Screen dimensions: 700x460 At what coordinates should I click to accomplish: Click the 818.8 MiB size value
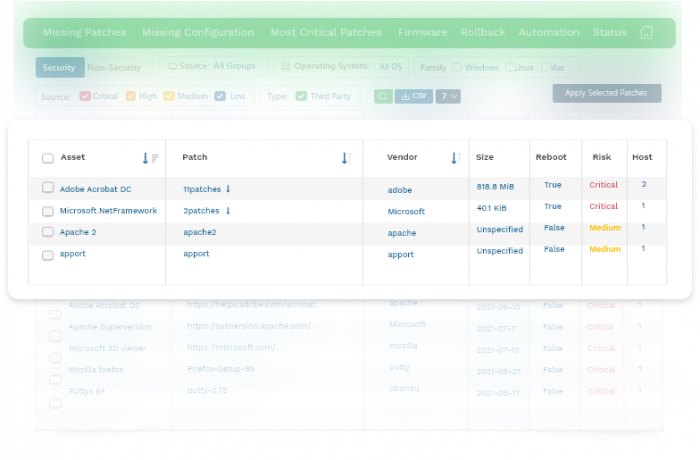(x=495, y=186)
